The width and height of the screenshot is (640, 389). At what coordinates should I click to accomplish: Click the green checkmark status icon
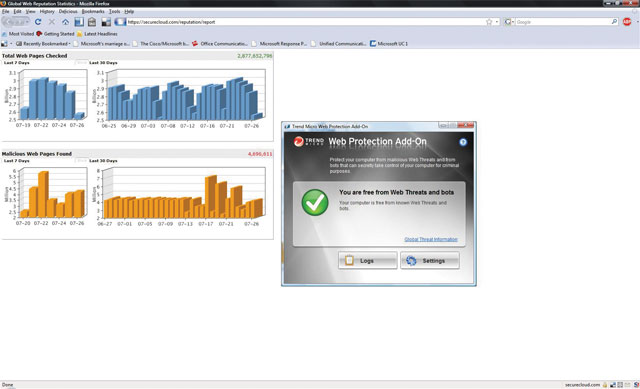(x=315, y=202)
